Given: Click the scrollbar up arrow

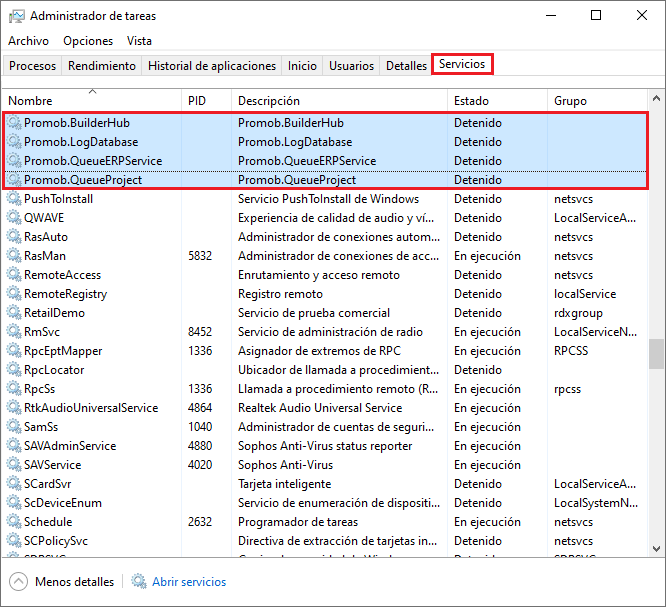Looking at the screenshot, I should [x=656, y=98].
